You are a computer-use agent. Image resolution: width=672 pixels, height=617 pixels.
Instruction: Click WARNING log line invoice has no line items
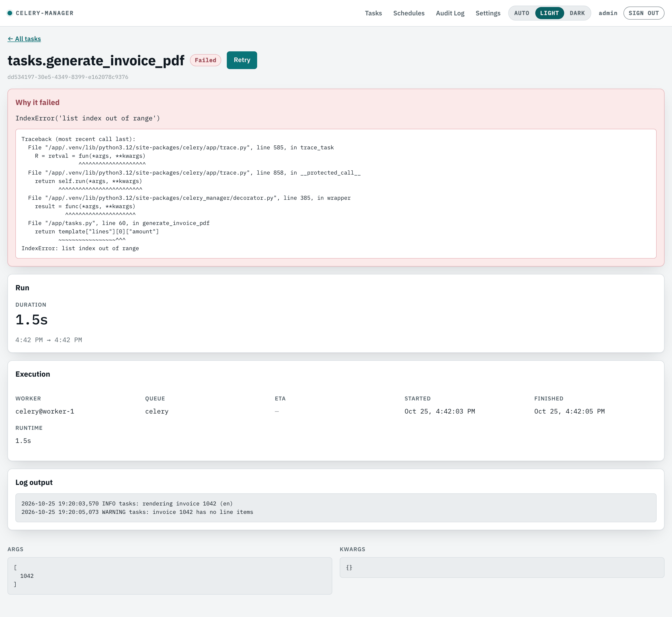137,512
